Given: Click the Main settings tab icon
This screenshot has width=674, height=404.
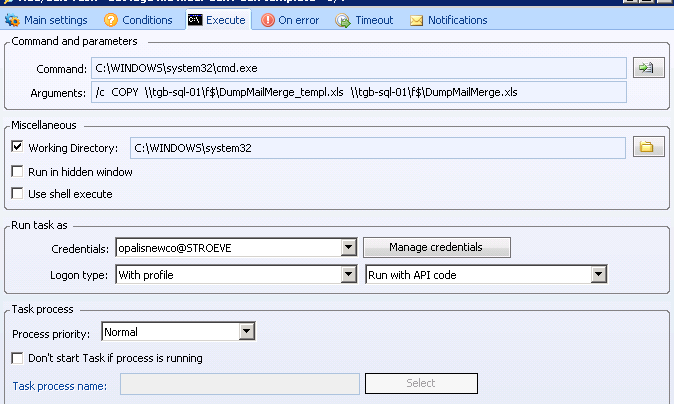Looking at the screenshot, I should click(13, 20).
